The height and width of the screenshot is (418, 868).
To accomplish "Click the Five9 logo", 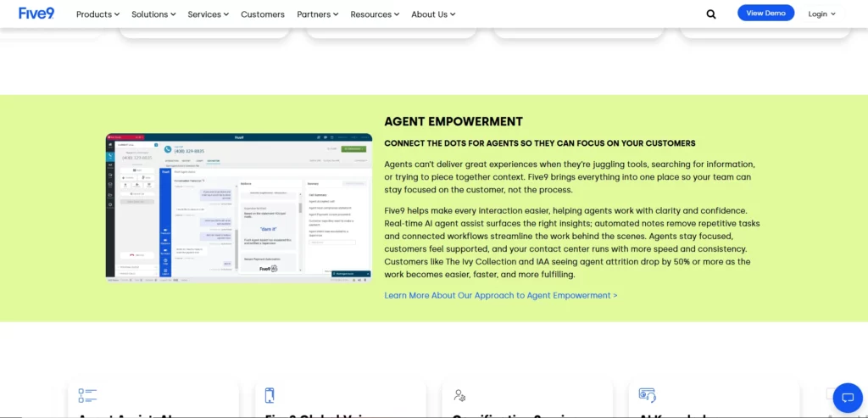I will point(36,14).
